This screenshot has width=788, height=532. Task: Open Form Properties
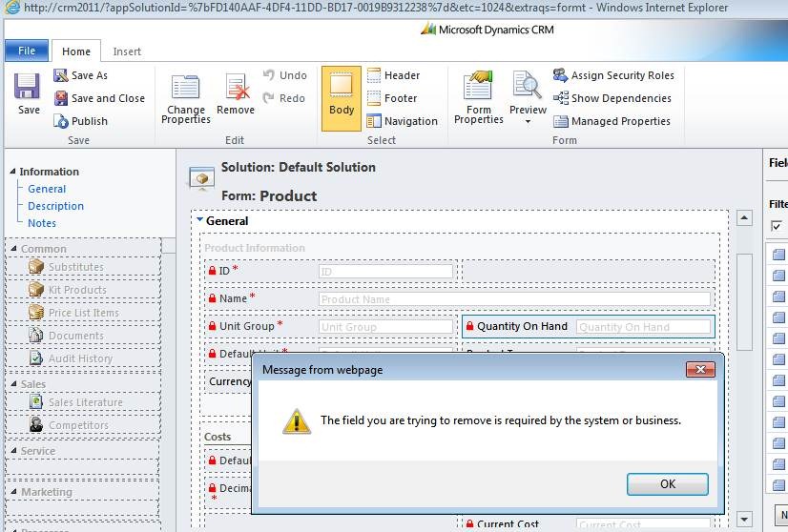[479, 97]
